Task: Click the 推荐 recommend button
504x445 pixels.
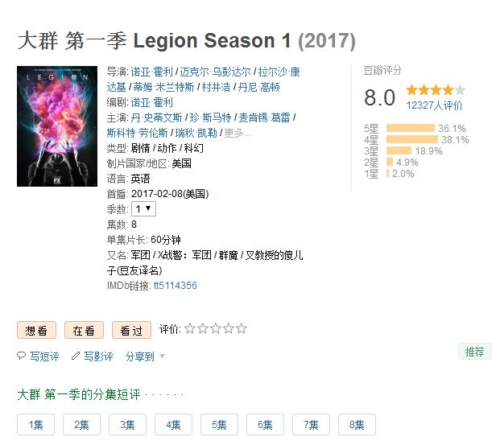Action: [x=475, y=352]
